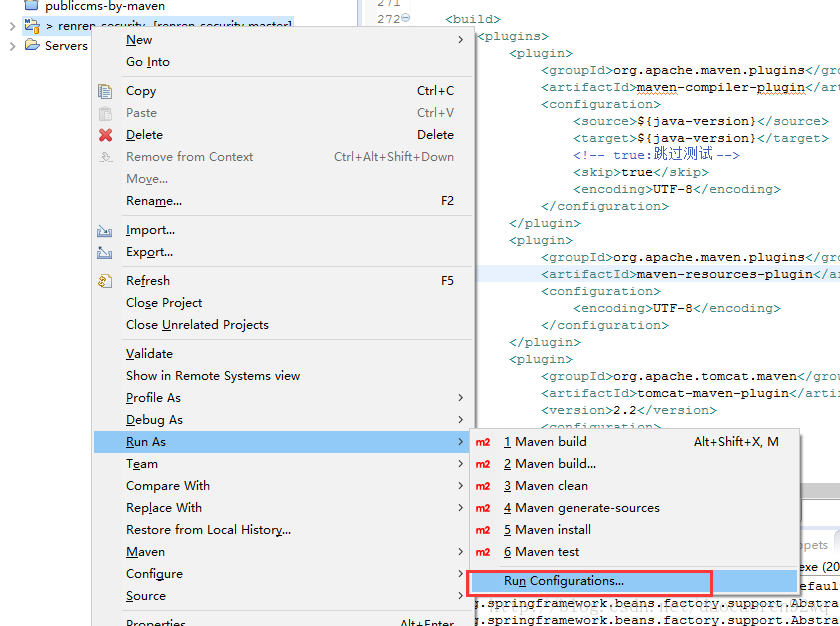This screenshot has height=626, width=840.
Task: Choose Close Project menu entry
Action: [x=283, y=303]
